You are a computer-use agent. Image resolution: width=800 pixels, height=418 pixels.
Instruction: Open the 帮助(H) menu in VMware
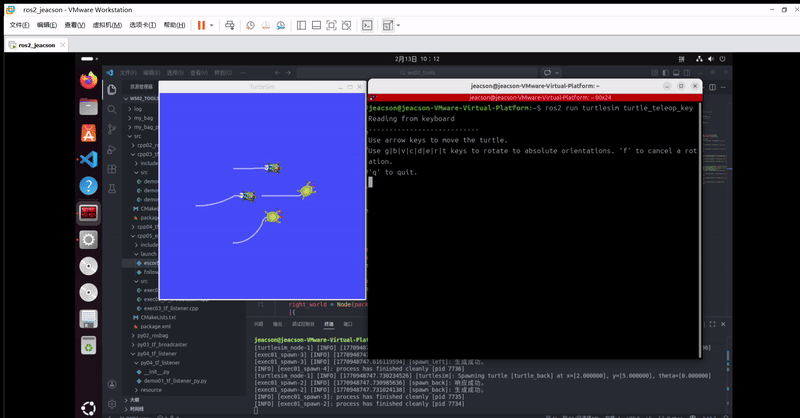pos(174,25)
